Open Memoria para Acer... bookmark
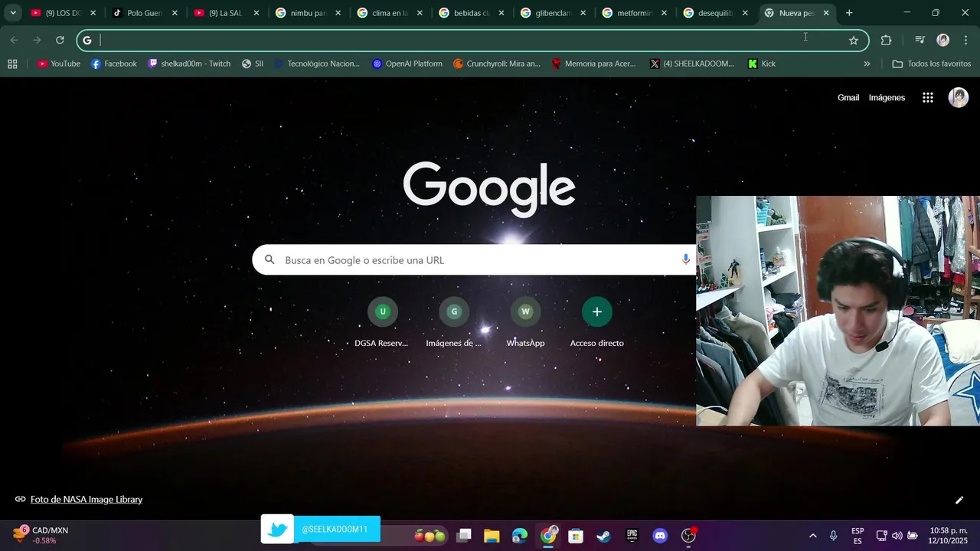Image resolution: width=980 pixels, height=551 pixels. pyautogui.click(x=594, y=64)
